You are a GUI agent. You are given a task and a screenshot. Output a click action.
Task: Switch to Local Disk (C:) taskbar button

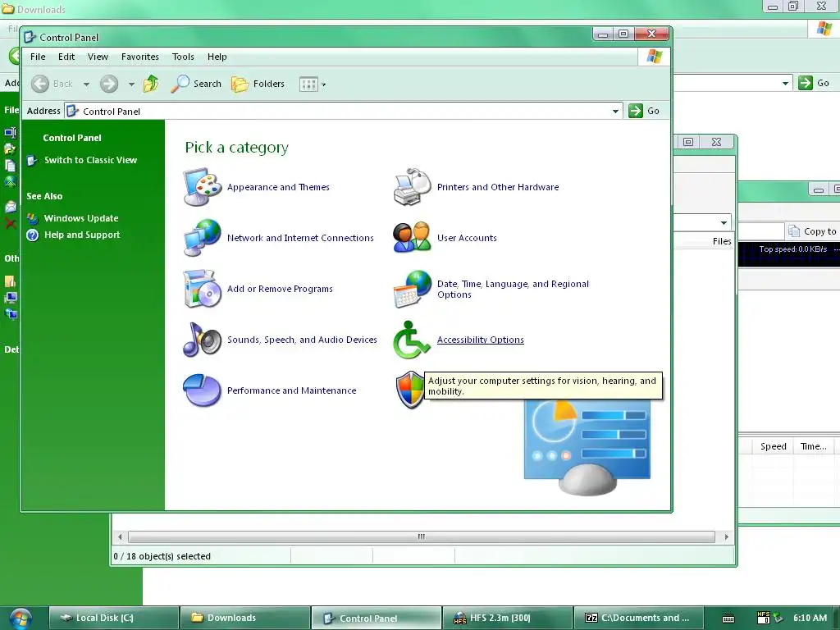click(114, 618)
